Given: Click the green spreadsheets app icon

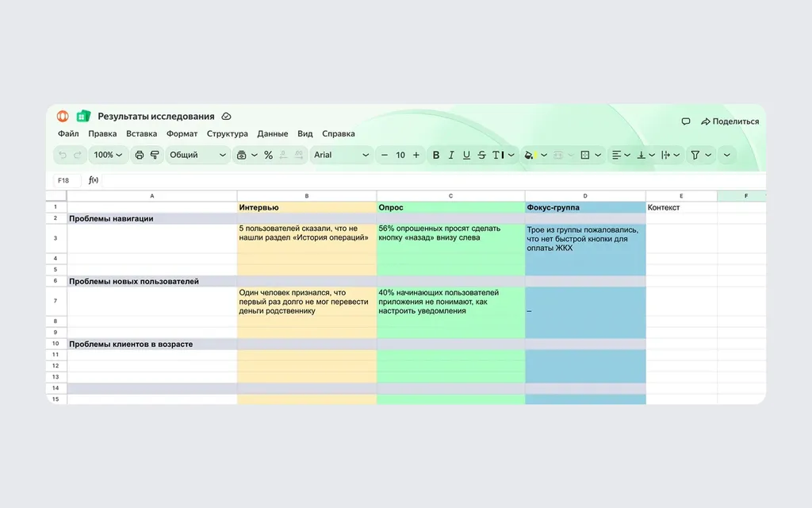Looking at the screenshot, I should click(x=83, y=116).
